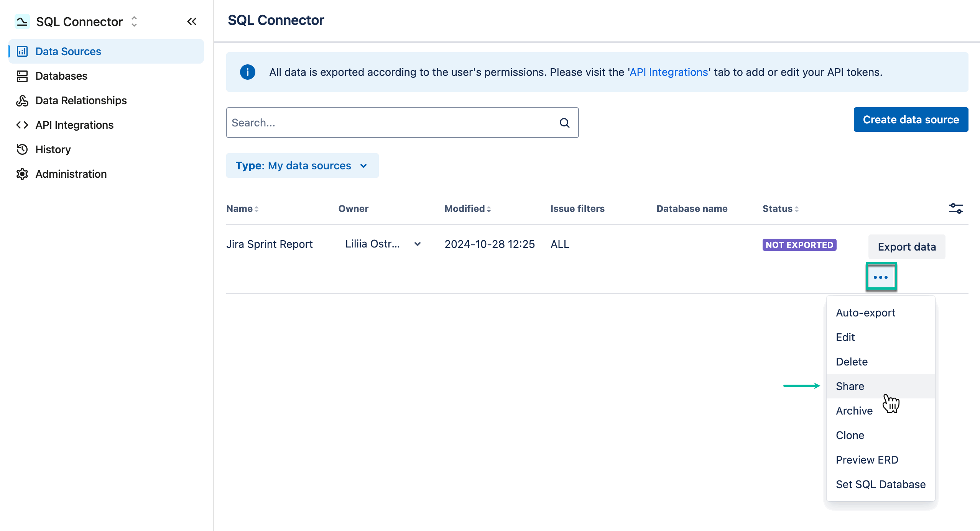Click the SQL Connector app logo
Viewport: 980px width, 531px height.
tap(22, 21)
